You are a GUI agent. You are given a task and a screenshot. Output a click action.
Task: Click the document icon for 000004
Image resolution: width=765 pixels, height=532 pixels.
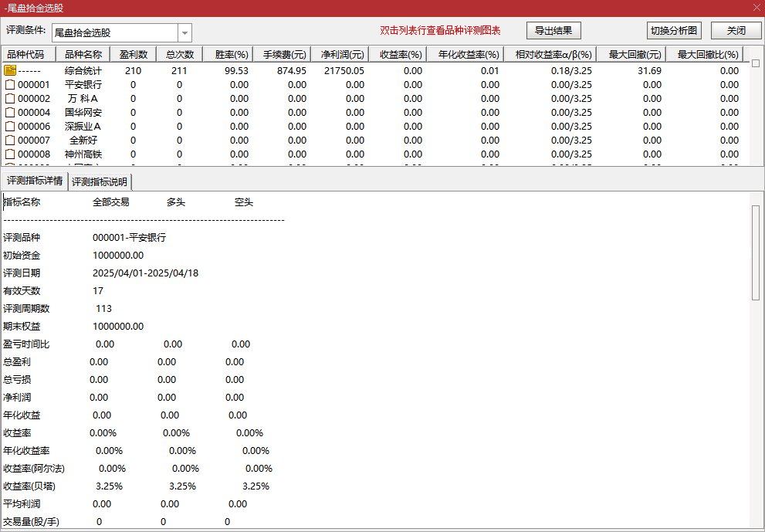10,112
